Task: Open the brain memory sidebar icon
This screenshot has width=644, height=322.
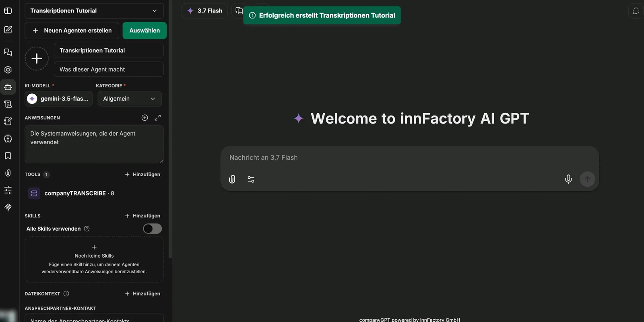Action: (x=8, y=138)
